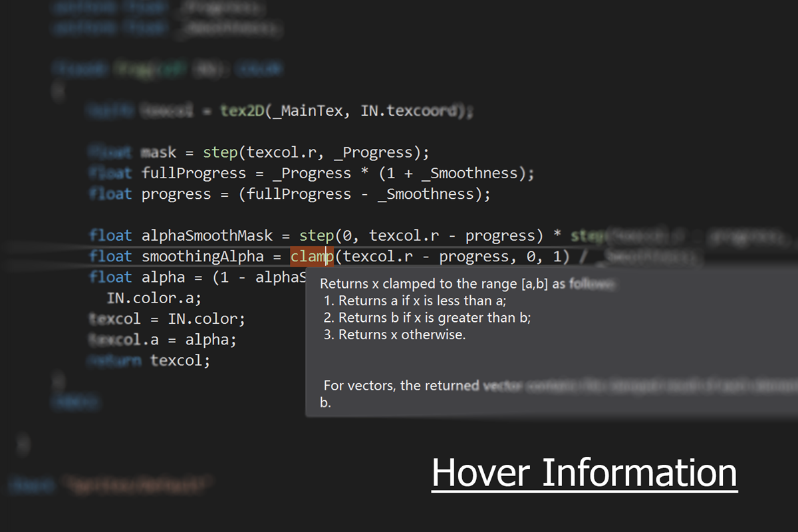Viewport: 798px width, 532px height.
Task: Click tooltip text 'For vectors, the returned'
Action: (x=401, y=385)
